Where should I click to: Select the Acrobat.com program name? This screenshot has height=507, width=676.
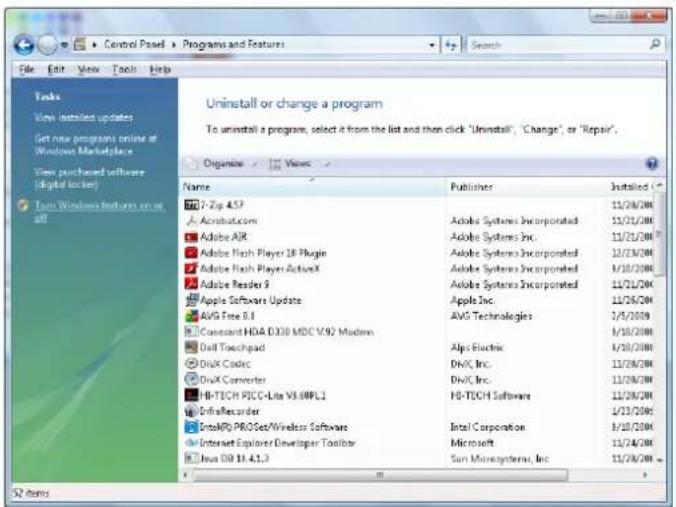tap(229, 221)
